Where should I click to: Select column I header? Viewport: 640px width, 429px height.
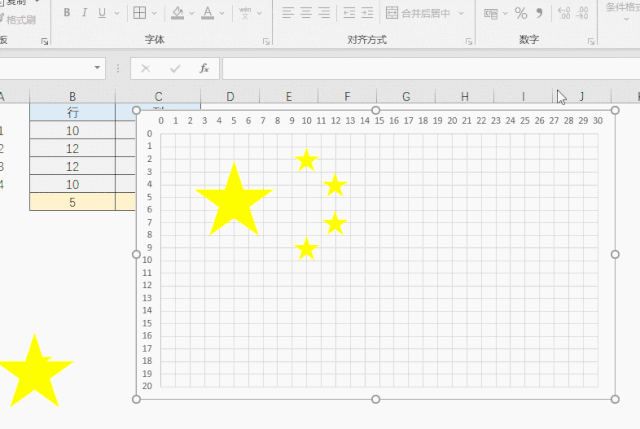tap(523, 96)
